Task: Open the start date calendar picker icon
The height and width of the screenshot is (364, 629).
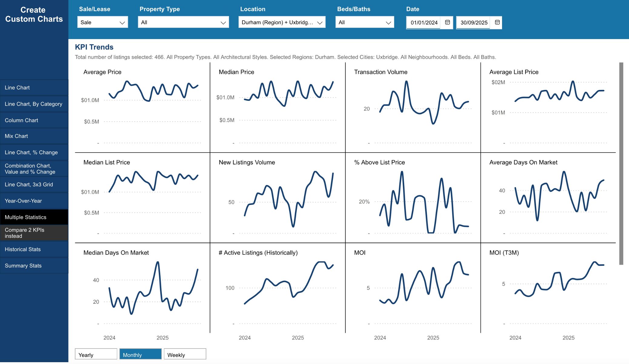Action: click(447, 22)
